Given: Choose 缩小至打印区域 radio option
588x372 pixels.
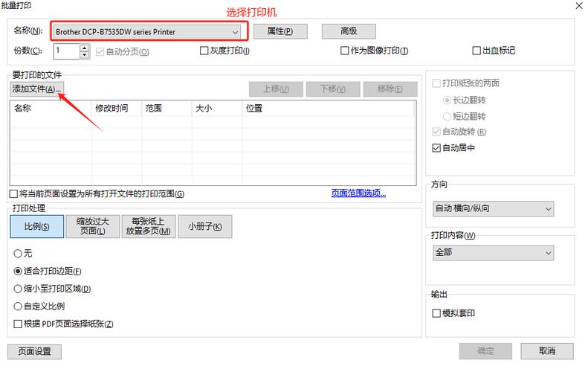Looking at the screenshot, I should 18,289.
